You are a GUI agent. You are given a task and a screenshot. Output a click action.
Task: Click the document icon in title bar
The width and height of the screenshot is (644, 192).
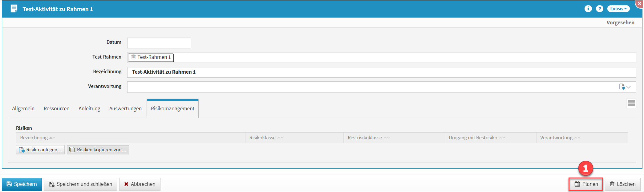pyautogui.click(x=14, y=9)
